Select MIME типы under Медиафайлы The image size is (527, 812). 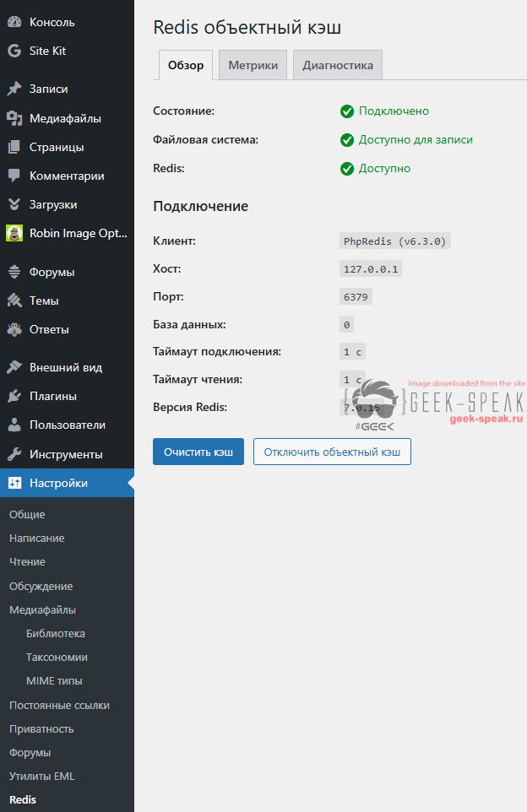coord(54,680)
